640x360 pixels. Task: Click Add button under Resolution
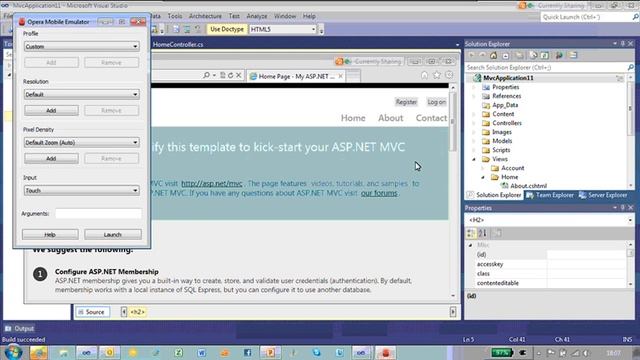coord(51,111)
